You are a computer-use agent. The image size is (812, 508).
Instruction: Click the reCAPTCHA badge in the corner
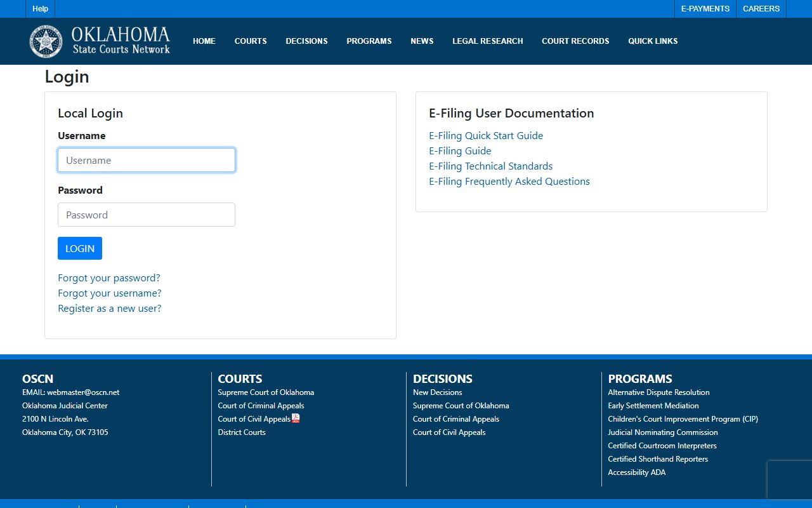(x=789, y=479)
